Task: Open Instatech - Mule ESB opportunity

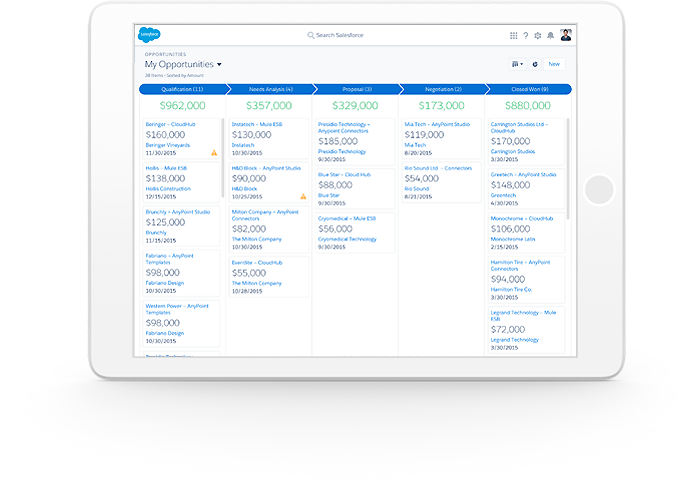Action: tap(257, 124)
